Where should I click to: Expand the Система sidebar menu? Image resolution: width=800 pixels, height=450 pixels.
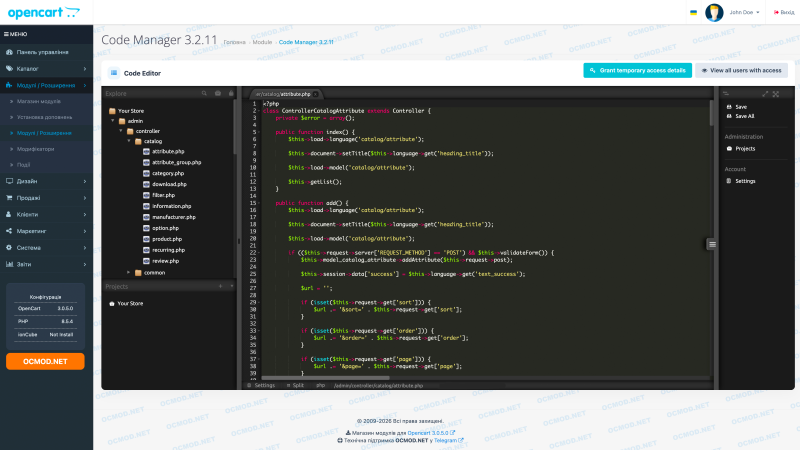point(46,247)
